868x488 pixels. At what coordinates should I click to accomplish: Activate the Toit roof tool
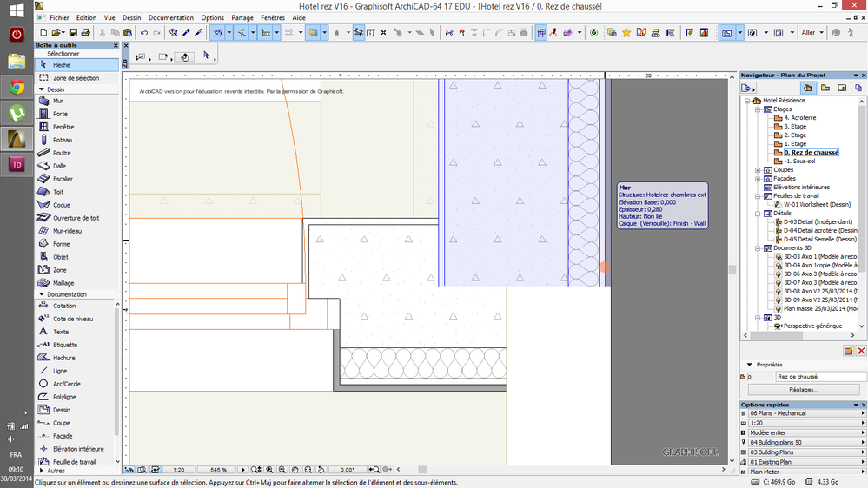(57, 192)
